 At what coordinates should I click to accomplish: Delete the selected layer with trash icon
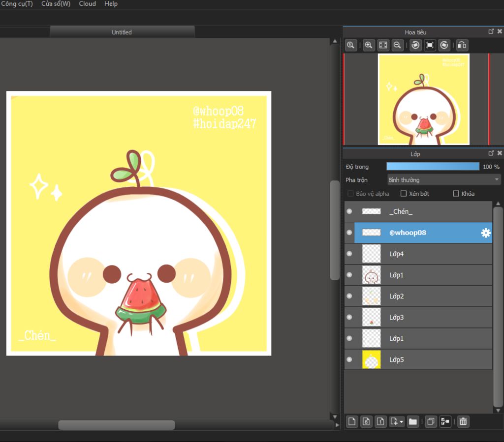463,421
